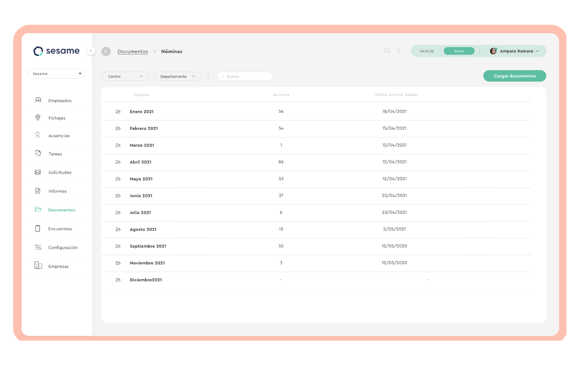Click the Configuración sliders icon
The height and width of the screenshot is (365, 588).
point(38,247)
